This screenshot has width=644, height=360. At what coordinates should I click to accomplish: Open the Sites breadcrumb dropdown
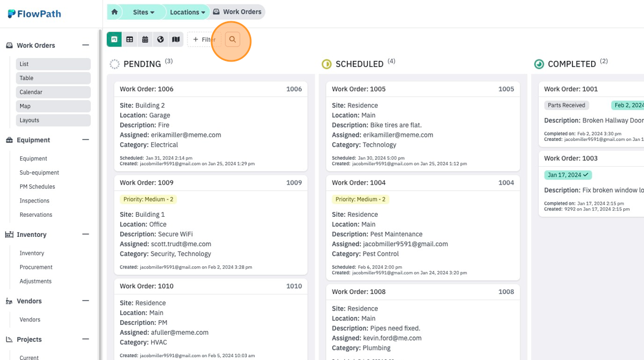pos(143,12)
